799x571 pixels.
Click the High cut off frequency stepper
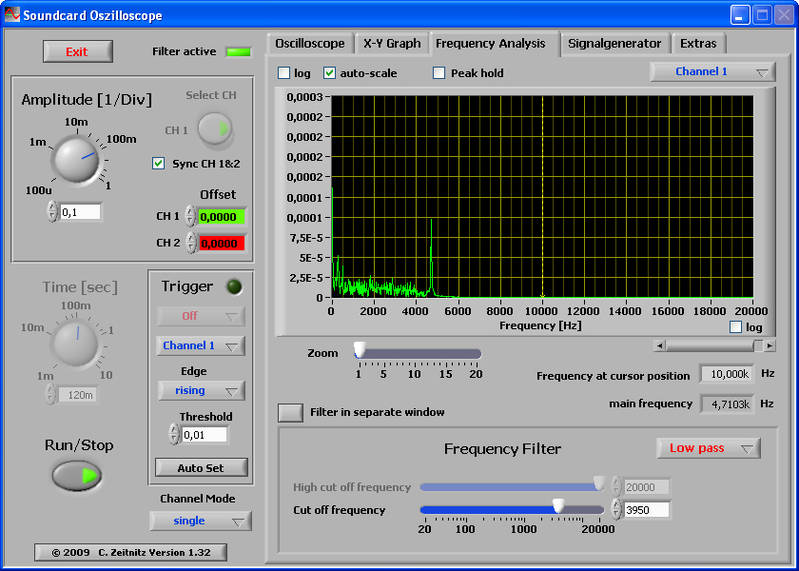click(617, 486)
